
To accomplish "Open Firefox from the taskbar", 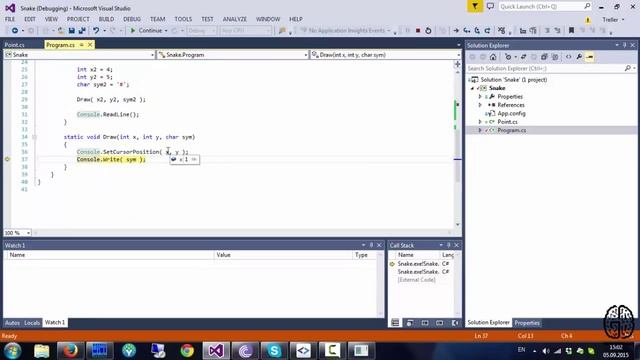I will (71, 351).
